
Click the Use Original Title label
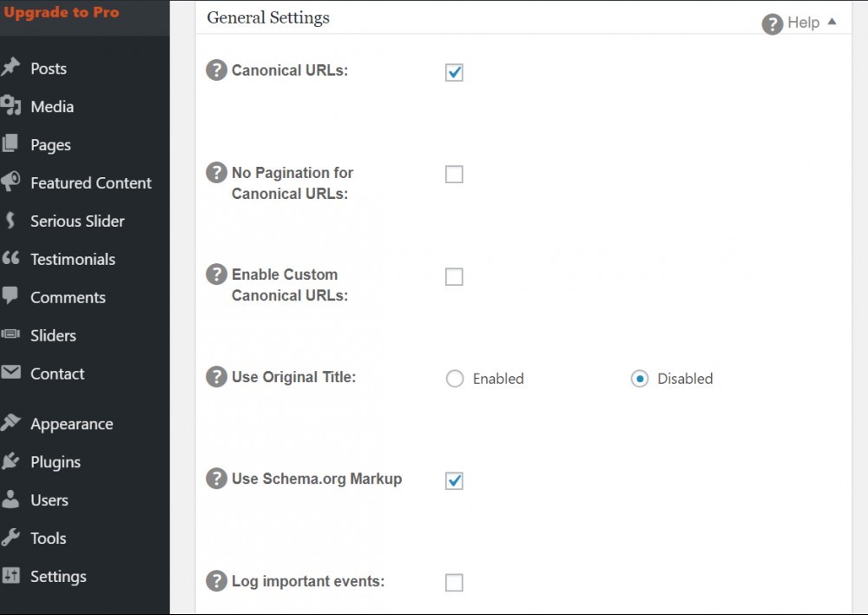(x=293, y=377)
